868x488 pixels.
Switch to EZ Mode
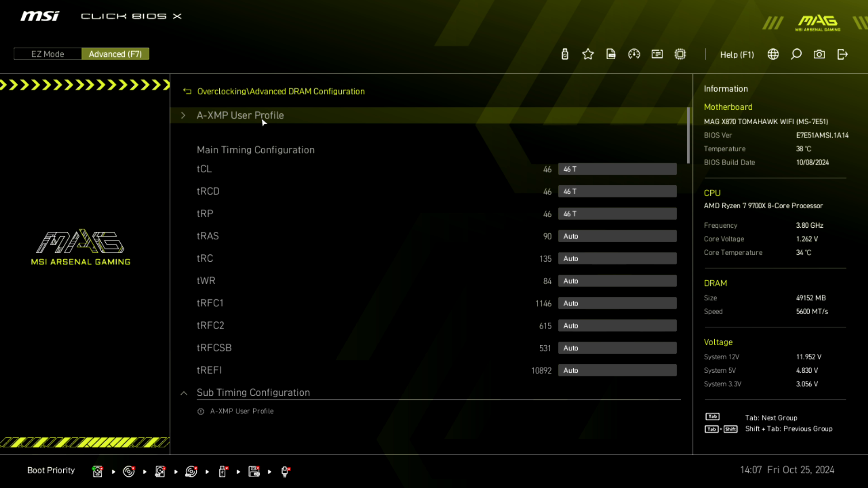click(x=47, y=54)
